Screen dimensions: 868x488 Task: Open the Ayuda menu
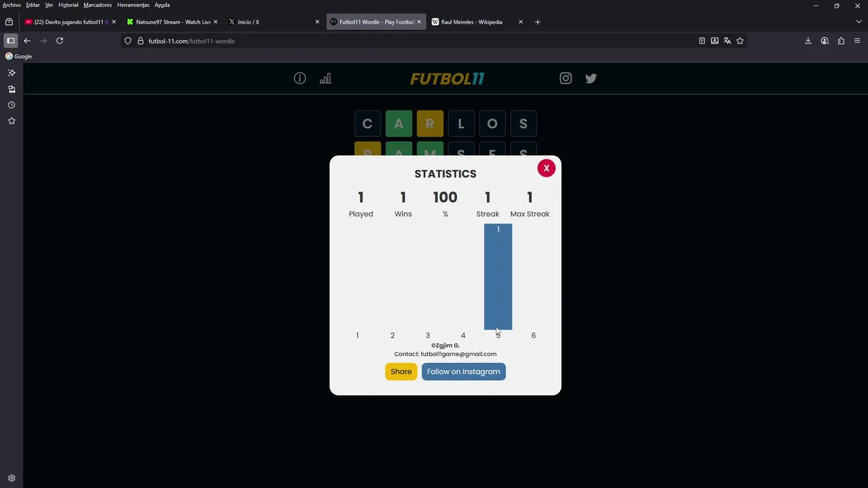point(162,5)
